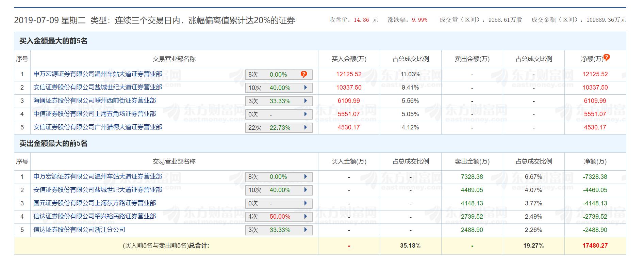The width and height of the screenshot is (644, 265).
Task: Open 安信证券盐城世纪大道 link in sell list
Action: tap(98, 190)
